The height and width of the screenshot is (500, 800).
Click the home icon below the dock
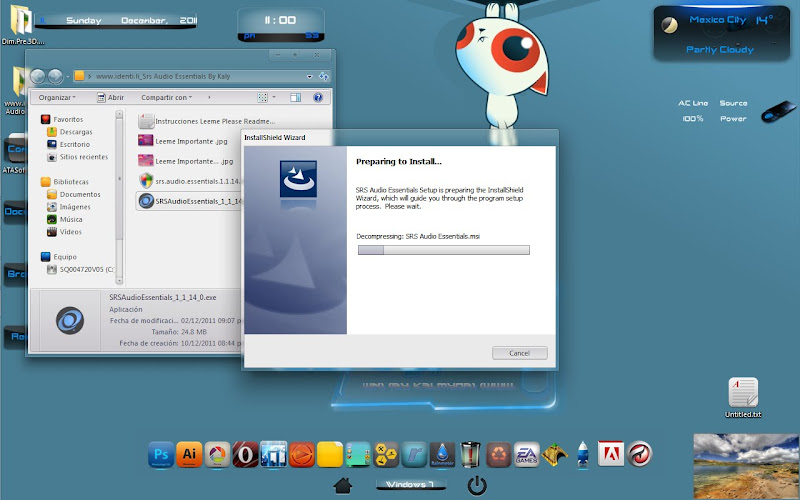point(343,485)
